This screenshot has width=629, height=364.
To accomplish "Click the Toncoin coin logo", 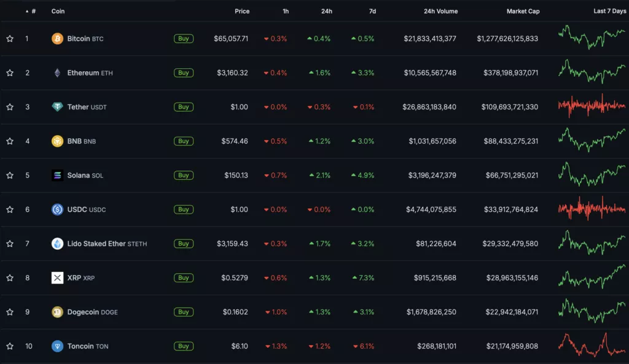I will 57,346.
